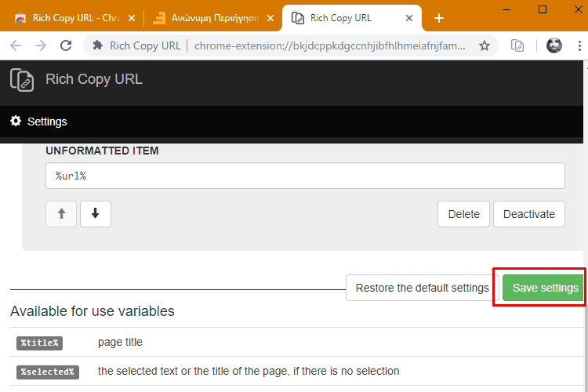
Task: Click the Settings gear icon
Action: 16,122
